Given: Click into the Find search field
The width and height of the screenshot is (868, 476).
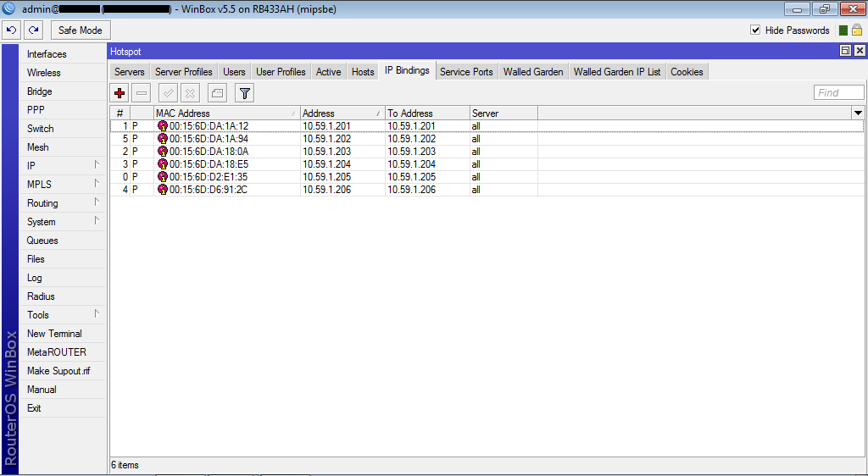Looking at the screenshot, I should click(x=838, y=93).
